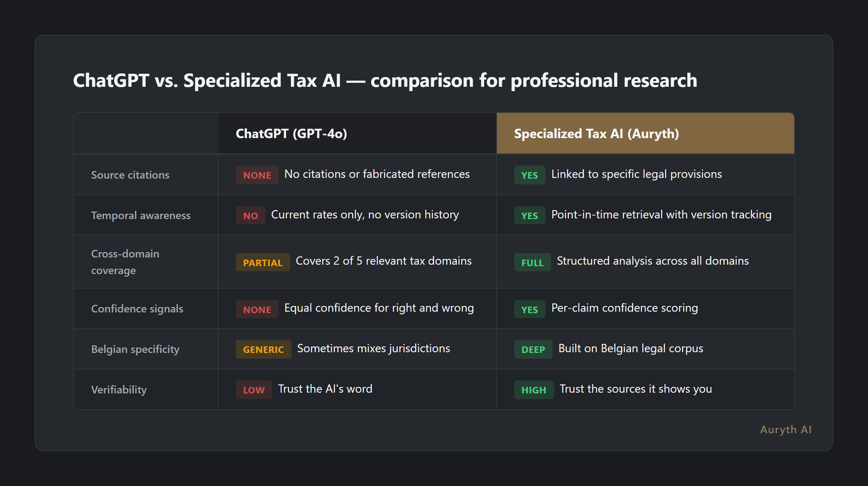
Task: Click the LOW badge beside Trust the AI's word
Action: pos(254,390)
